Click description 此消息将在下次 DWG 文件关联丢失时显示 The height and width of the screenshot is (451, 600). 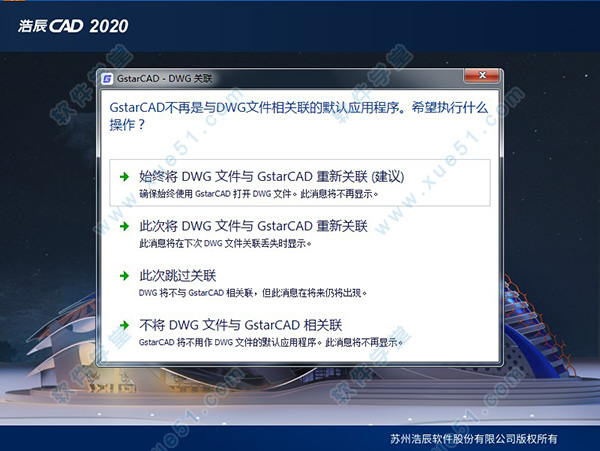[x=225, y=243]
